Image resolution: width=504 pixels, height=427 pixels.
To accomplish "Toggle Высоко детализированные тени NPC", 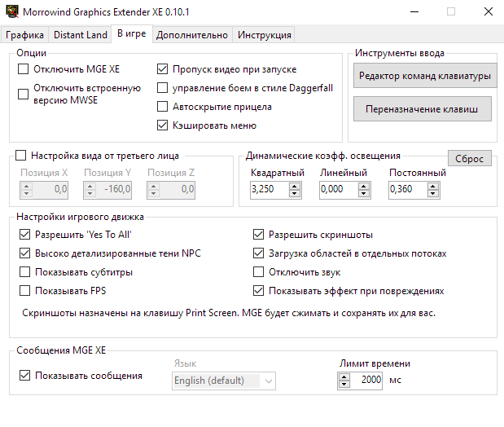I will click(x=24, y=253).
